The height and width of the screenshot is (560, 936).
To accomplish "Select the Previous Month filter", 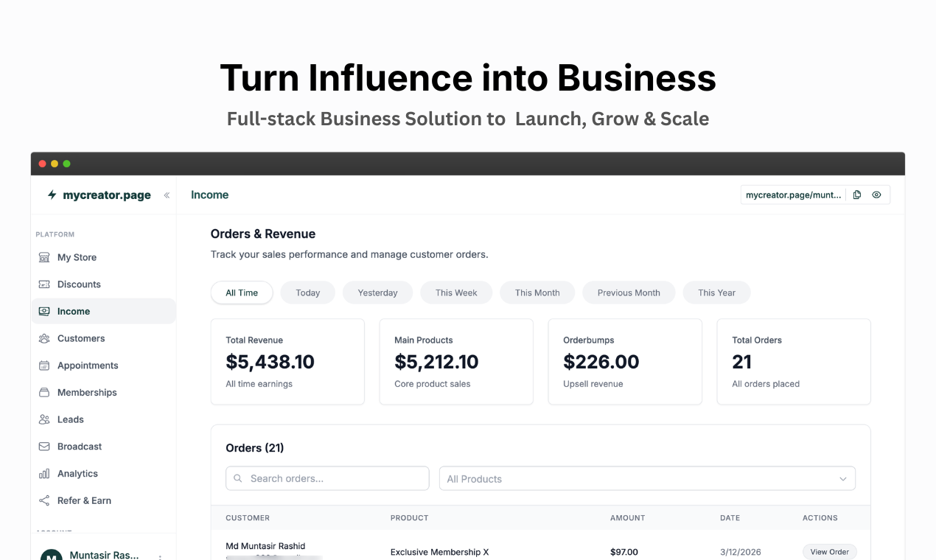I will click(x=629, y=293).
